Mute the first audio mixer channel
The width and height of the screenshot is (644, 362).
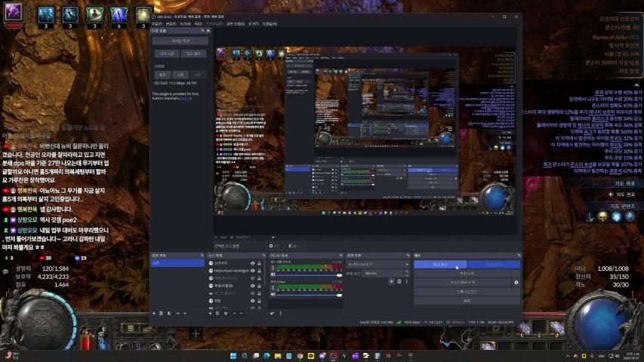(x=273, y=275)
